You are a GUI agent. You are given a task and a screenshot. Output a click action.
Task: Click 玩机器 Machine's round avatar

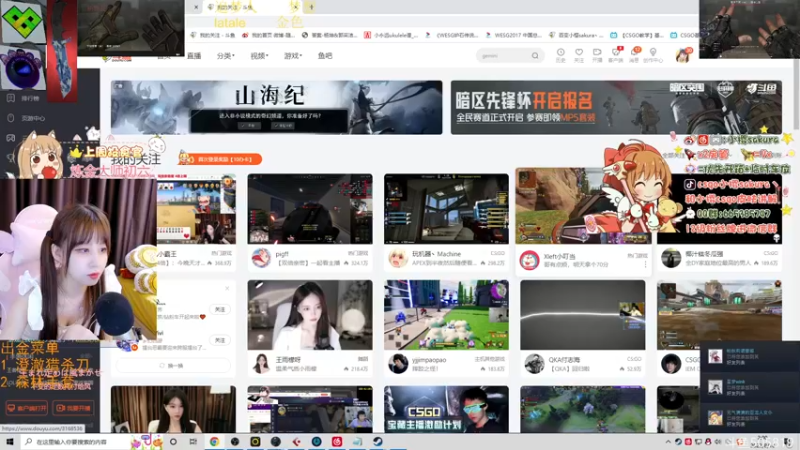point(398,258)
